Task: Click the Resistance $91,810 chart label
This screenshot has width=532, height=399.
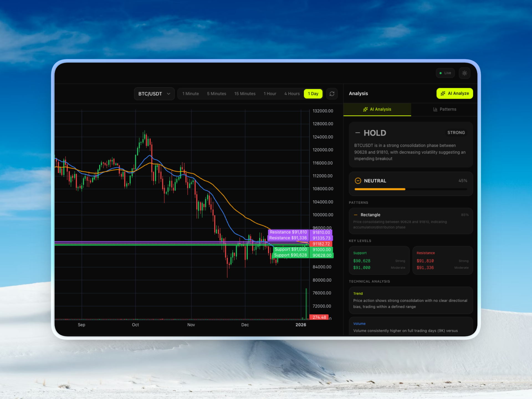Action: point(288,232)
